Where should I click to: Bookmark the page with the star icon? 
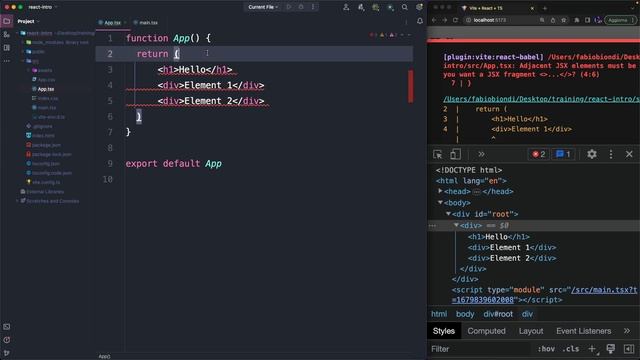pyautogui.click(x=564, y=20)
